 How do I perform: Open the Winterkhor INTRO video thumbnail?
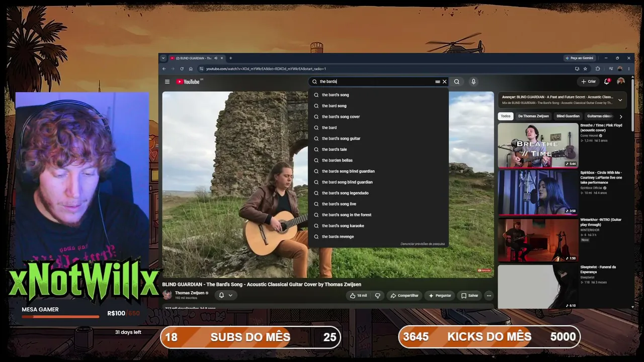pyautogui.click(x=538, y=240)
